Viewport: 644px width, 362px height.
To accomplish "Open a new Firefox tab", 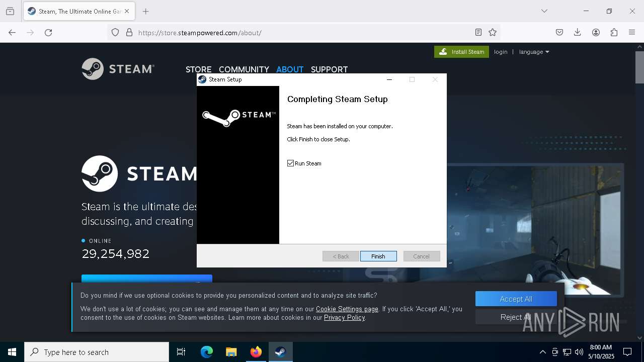I will [145, 11].
